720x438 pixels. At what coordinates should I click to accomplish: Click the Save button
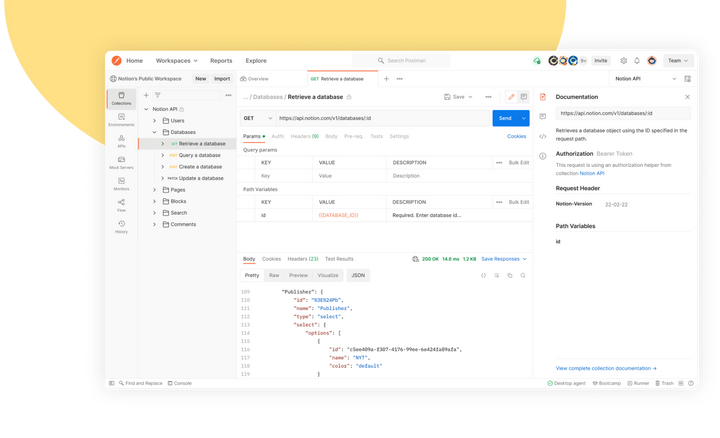point(454,97)
